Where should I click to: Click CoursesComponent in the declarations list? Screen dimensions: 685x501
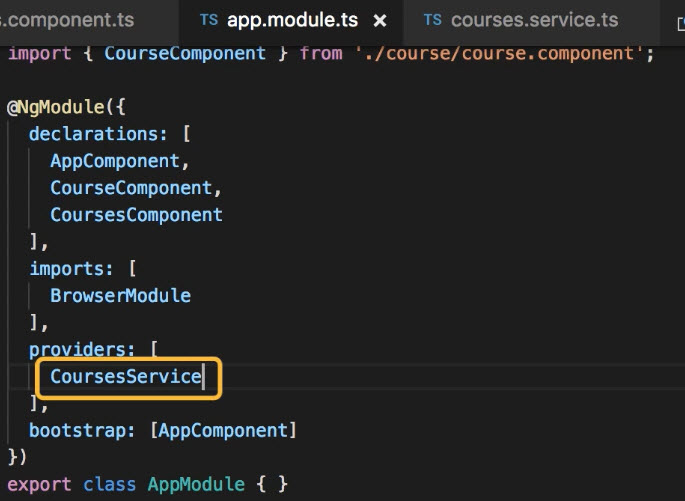click(136, 214)
